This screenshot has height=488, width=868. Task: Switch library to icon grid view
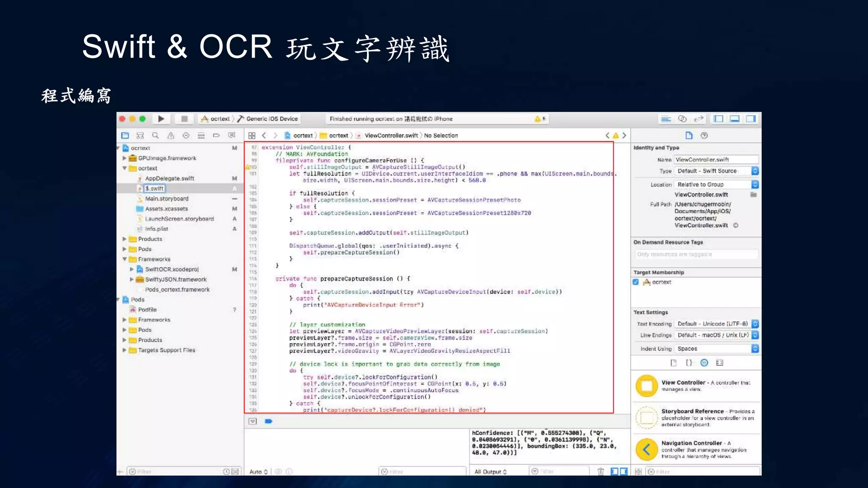tap(638, 471)
